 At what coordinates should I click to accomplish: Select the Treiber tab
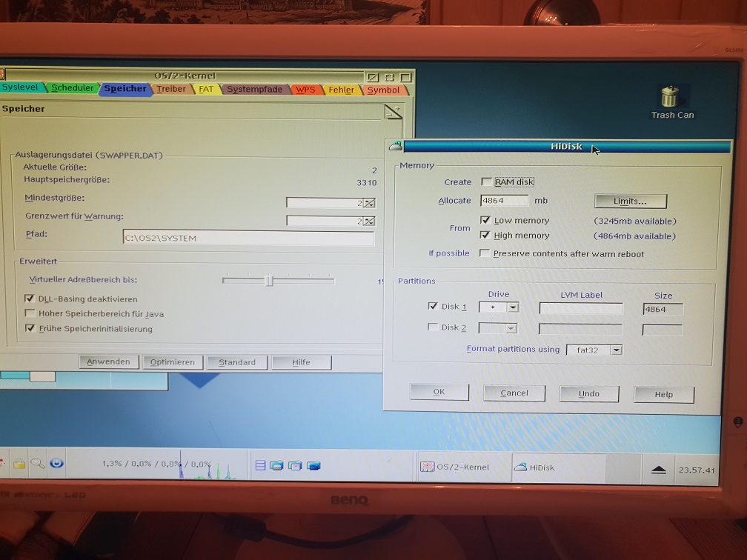tap(171, 89)
